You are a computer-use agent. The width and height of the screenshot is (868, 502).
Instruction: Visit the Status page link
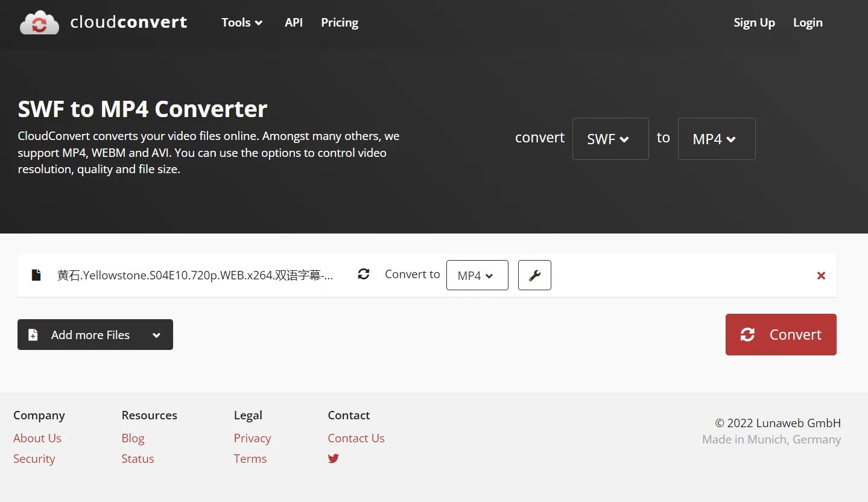pyautogui.click(x=137, y=459)
